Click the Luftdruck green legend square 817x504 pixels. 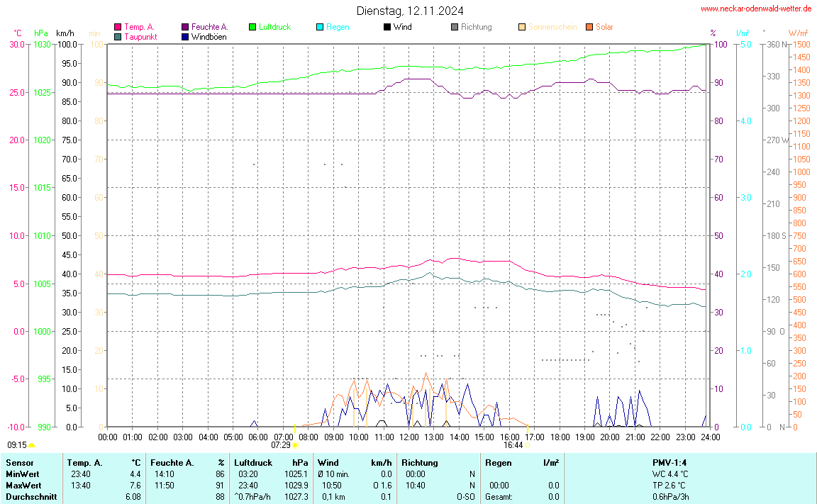click(252, 27)
